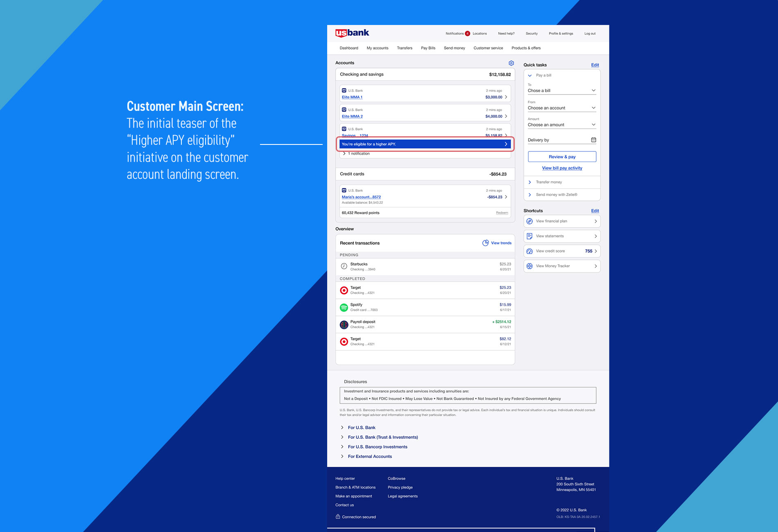The width and height of the screenshot is (778, 532).
Task: Open Products & offers menu
Action: pyautogui.click(x=526, y=48)
